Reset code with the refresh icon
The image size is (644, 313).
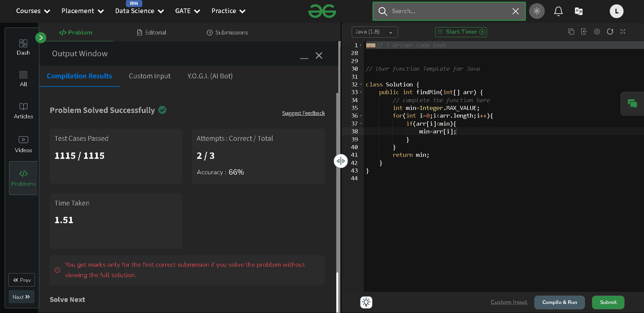(x=610, y=32)
